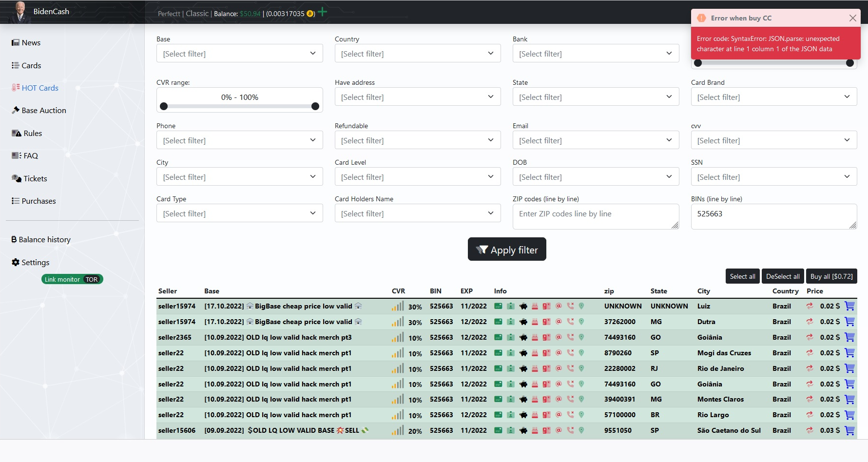Click the @ email icon in the Luiz row

[x=559, y=306]
